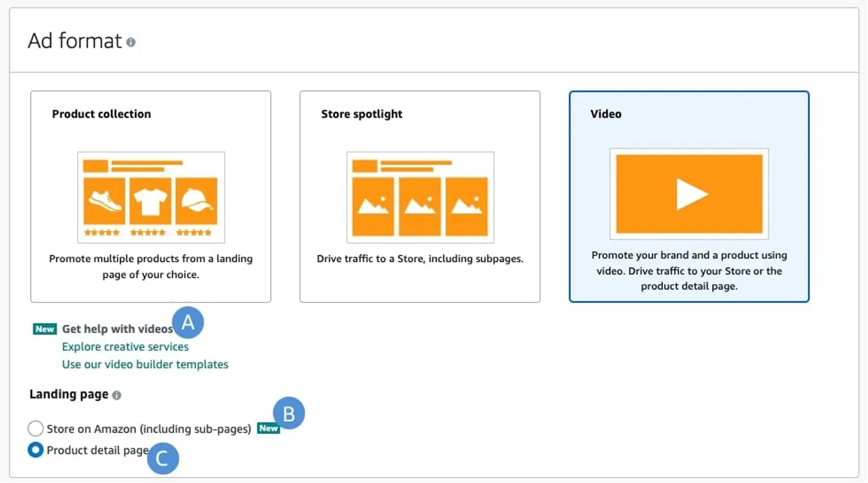
Task: Click annotation circle B near Landing page
Action: point(289,413)
